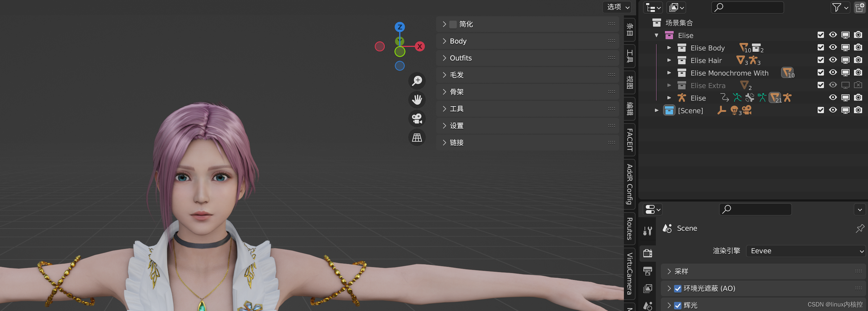
Task: Open the Tool properties tab icon
Action: click(647, 231)
